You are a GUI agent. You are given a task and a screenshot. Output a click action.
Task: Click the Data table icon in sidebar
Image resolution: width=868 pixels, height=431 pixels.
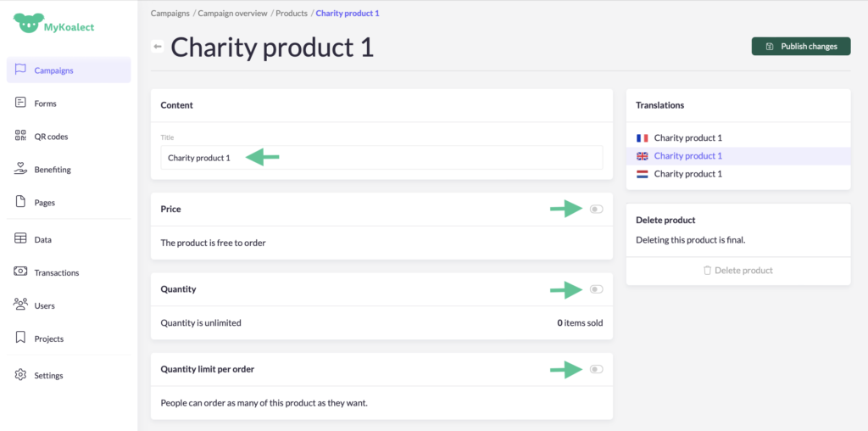tap(21, 239)
